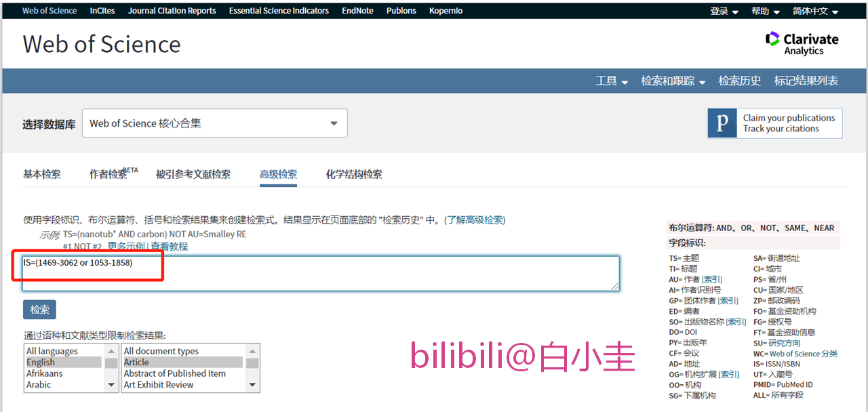Image resolution: width=868 pixels, height=412 pixels.
Task: Switch to 基本检索 tab
Action: pyautogui.click(x=42, y=174)
